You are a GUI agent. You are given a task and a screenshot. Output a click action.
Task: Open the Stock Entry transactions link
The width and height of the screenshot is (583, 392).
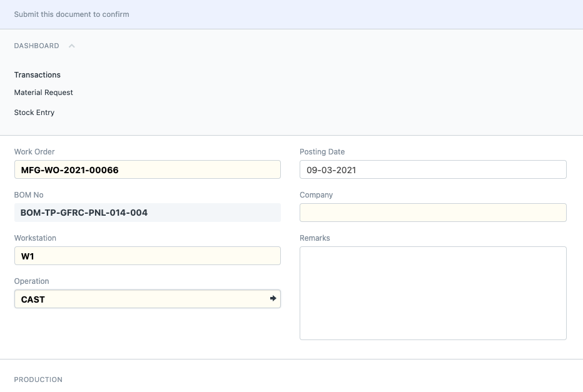point(34,113)
